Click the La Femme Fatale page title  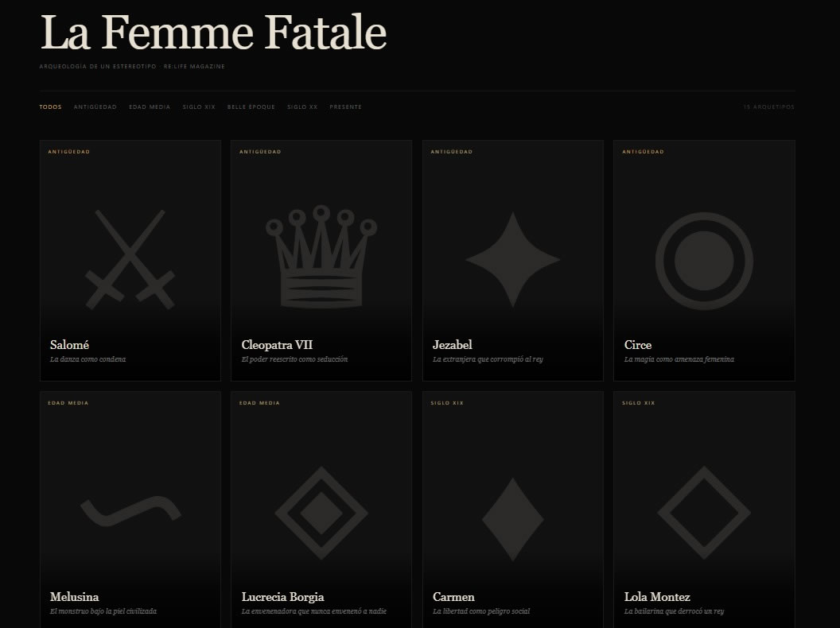click(x=213, y=32)
